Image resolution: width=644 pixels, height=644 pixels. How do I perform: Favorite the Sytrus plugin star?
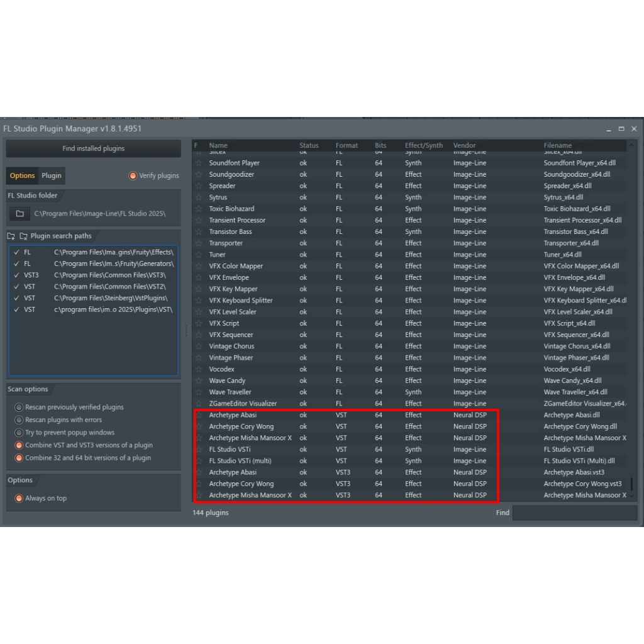[199, 197]
